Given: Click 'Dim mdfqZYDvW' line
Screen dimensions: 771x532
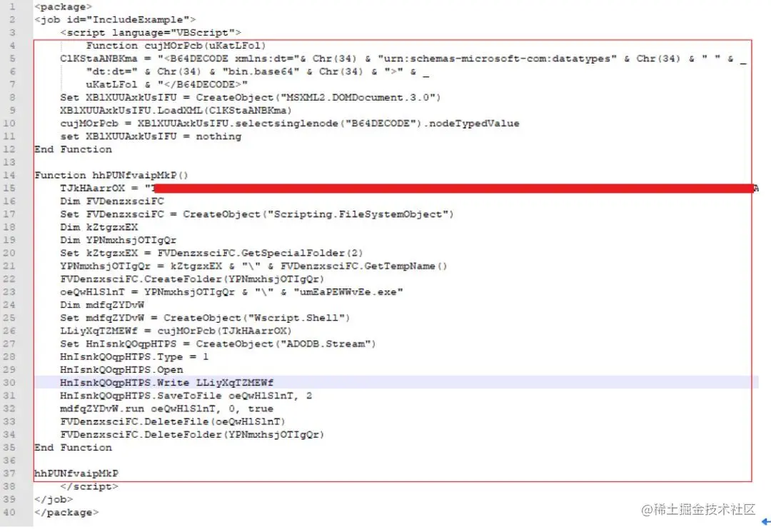Looking at the screenshot, I should (x=102, y=305).
